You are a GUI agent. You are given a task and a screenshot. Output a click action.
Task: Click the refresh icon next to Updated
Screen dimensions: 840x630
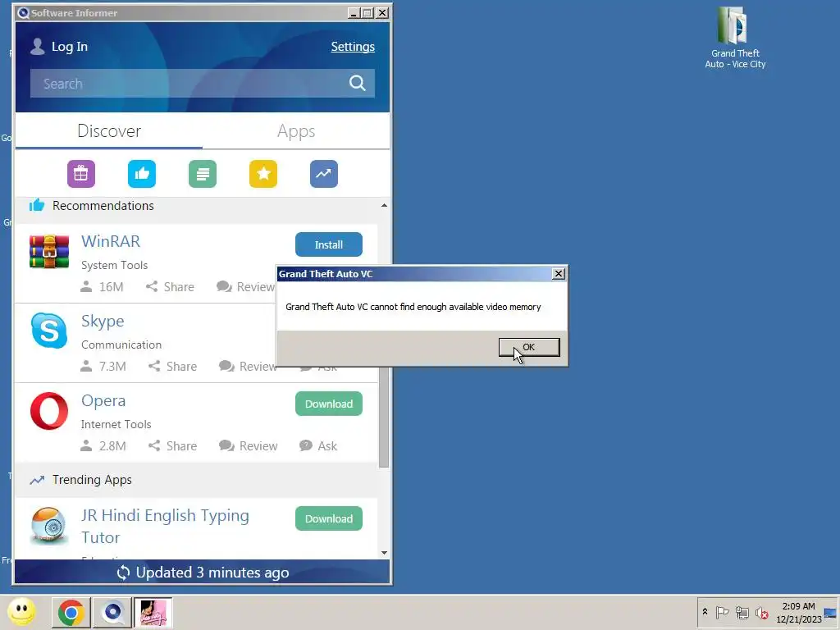pos(123,573)
